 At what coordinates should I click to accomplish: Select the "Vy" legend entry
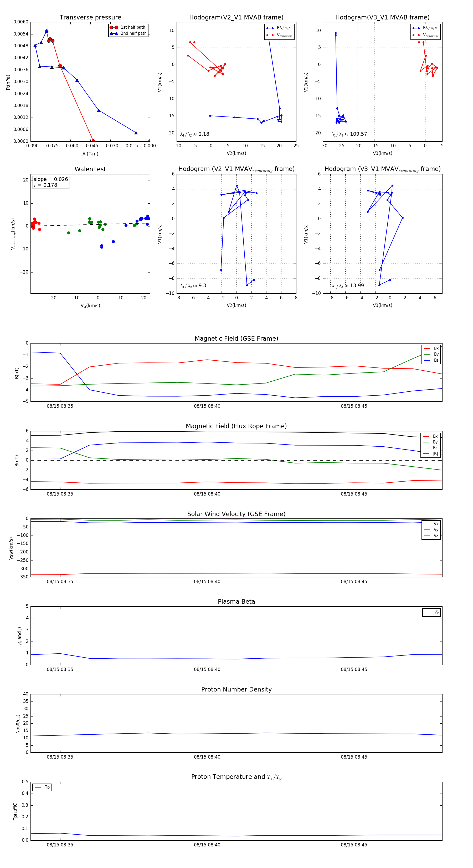[431, 530]
